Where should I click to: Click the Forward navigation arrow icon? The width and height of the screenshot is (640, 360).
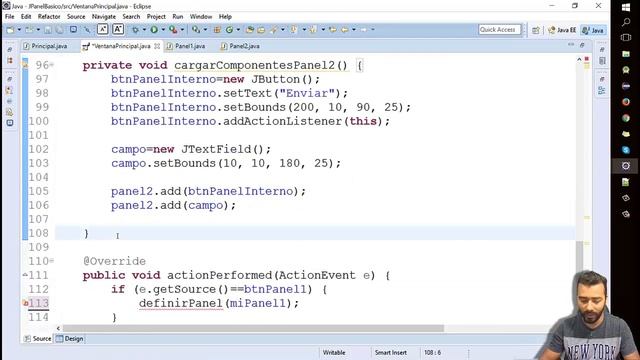[x=363, y=29]
